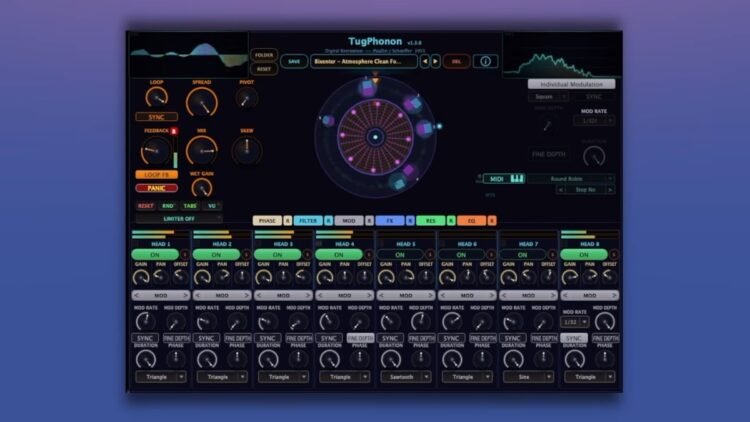Click the center dot of circular display
750x422 pixels.
click(375, 137)
